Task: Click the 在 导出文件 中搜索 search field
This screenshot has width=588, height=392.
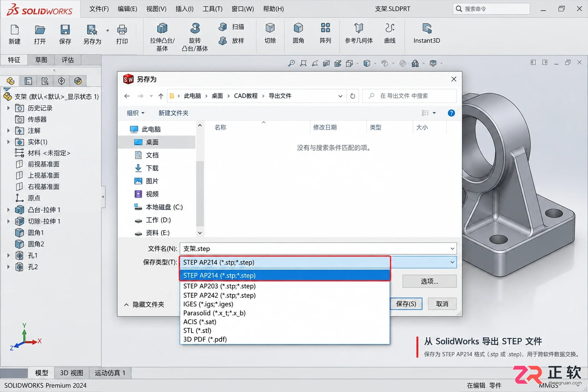Action: click(x=410, y=96)
